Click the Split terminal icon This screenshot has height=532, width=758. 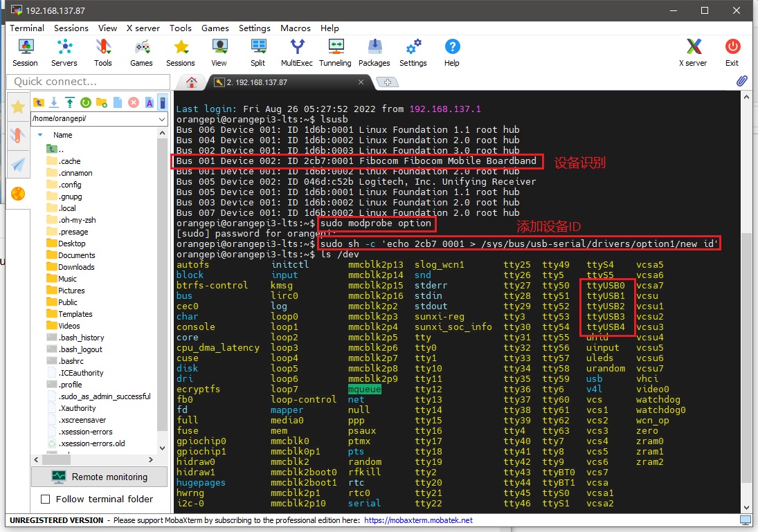[258, 52]
